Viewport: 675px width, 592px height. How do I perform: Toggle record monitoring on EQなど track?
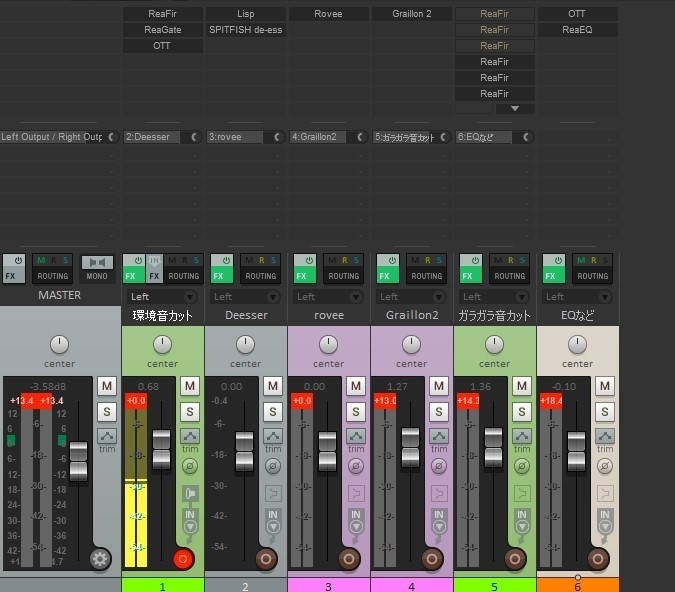[x=605, y=493]
